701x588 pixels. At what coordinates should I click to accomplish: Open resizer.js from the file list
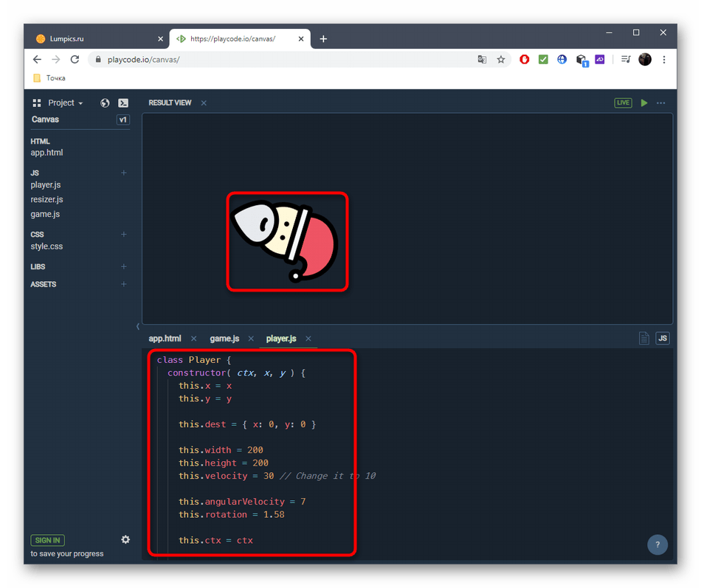(x=46, y=199)
